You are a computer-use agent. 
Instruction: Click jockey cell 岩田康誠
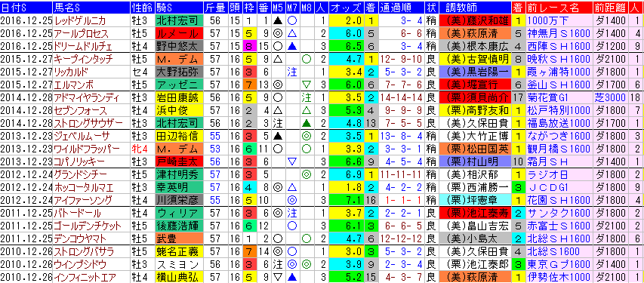click(x=180, y=98)
